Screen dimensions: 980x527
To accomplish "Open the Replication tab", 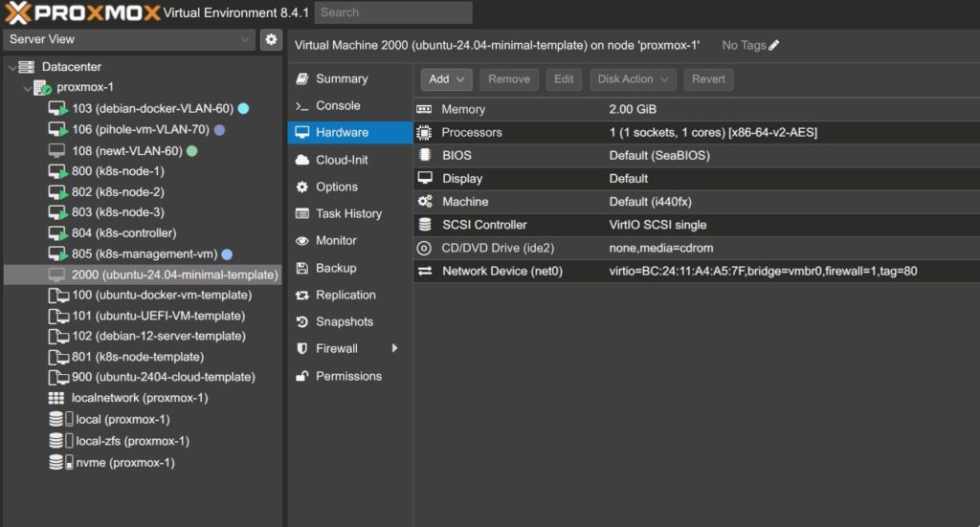I will 350,295.
